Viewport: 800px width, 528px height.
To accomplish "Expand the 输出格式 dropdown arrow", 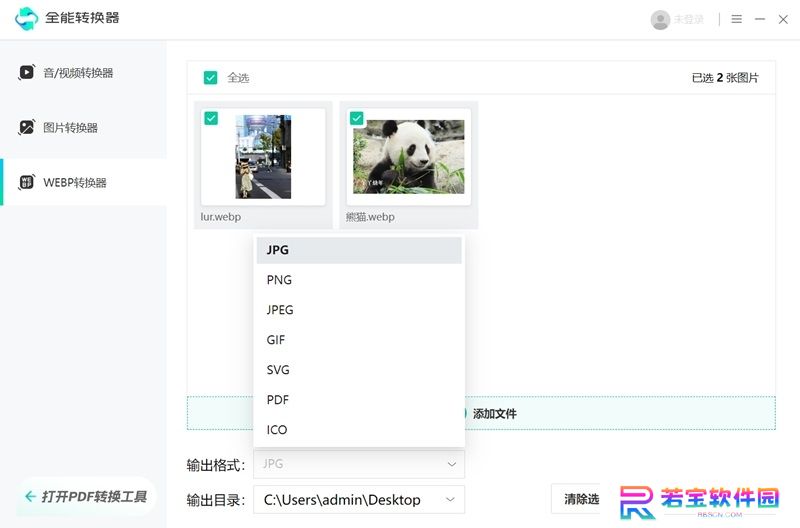I will 452,464.
